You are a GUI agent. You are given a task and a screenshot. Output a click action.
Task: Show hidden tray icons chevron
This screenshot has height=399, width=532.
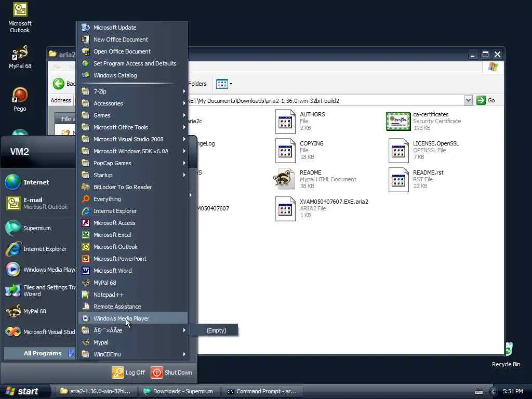pos(493,392)
